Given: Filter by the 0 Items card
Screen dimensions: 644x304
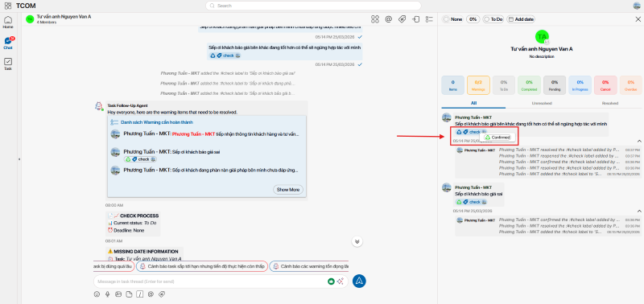Looking at the screenshot, I should click(452, 85).
